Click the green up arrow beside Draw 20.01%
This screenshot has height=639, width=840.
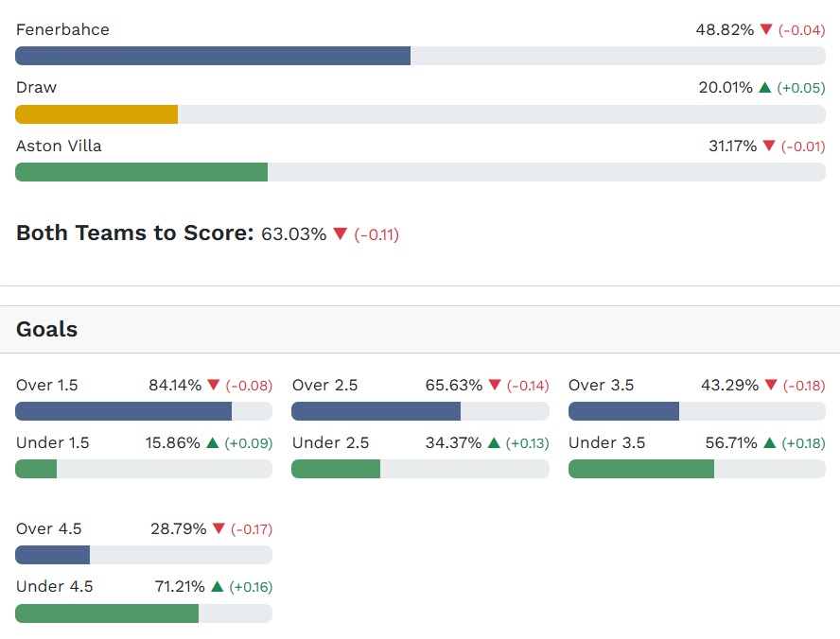[x=764, y=88]
